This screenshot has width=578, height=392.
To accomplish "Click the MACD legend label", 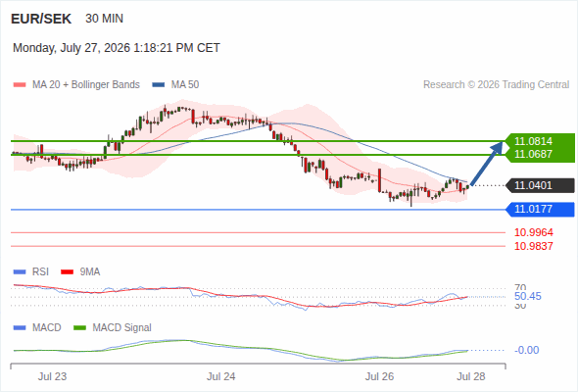I will (46, 328).
